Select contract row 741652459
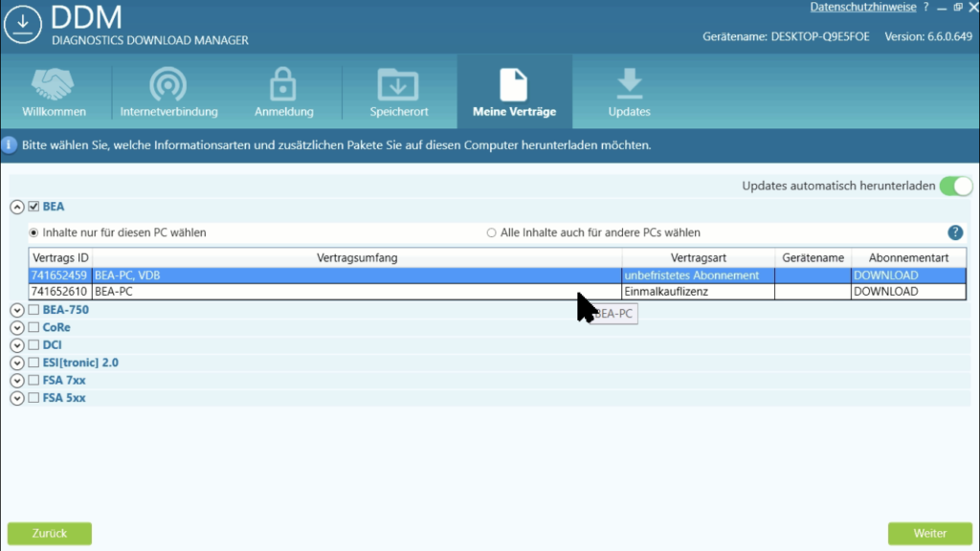This screenshot has height=551, width=980. coord(497,275)
